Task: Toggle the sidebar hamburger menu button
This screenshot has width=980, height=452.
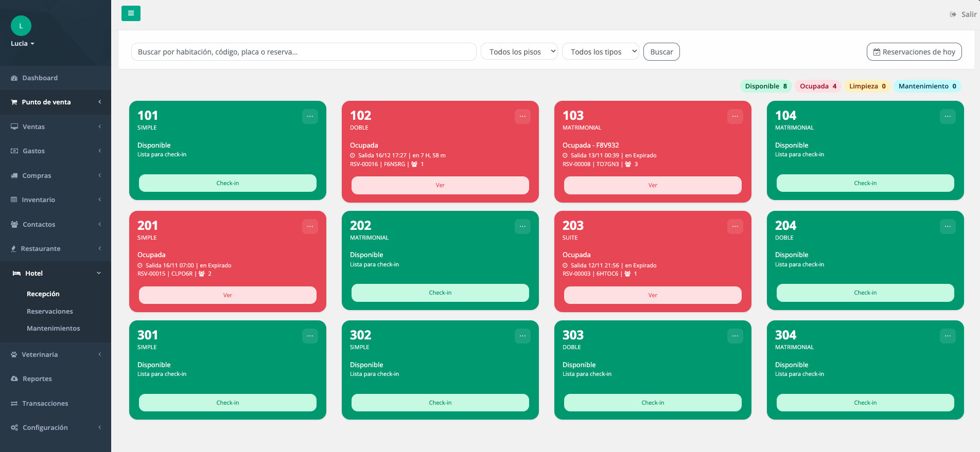Action: click(x=131, y=13)
